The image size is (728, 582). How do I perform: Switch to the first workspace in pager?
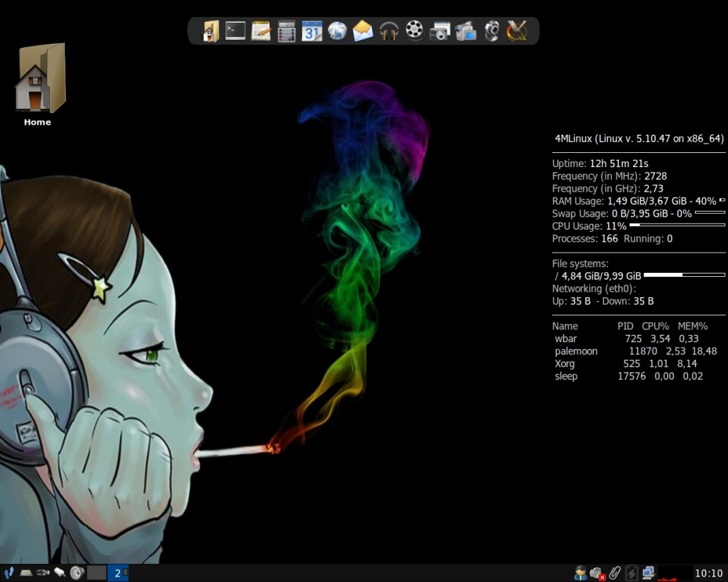click(97, 573)
